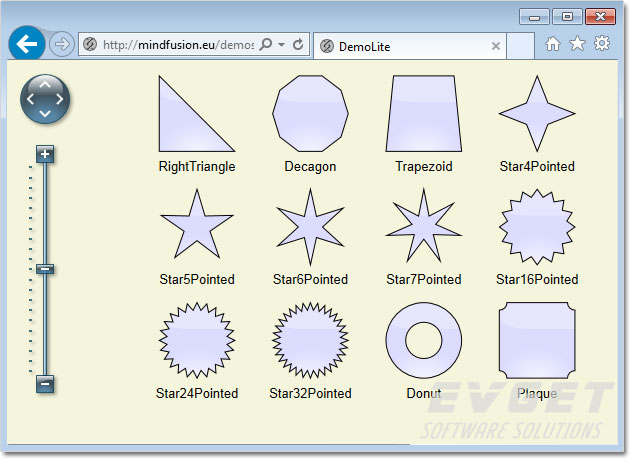Open a new blank tab
The image size is (630, 459).
pyautogui.click(x=520, y=46)
